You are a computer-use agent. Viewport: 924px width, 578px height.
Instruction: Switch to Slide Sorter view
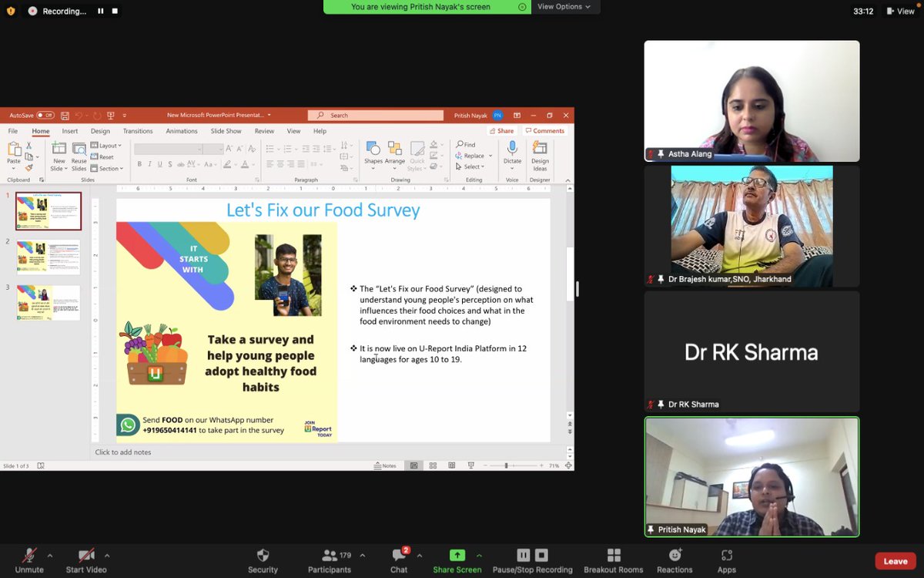pos(432,465)
